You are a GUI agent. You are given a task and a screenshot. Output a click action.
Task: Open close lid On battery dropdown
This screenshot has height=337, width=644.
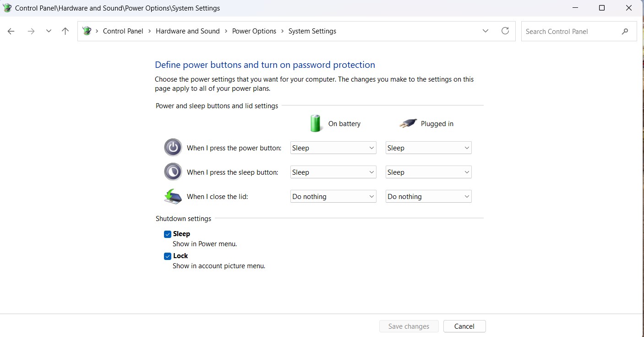pyautogui.click(x=333, y=197)
